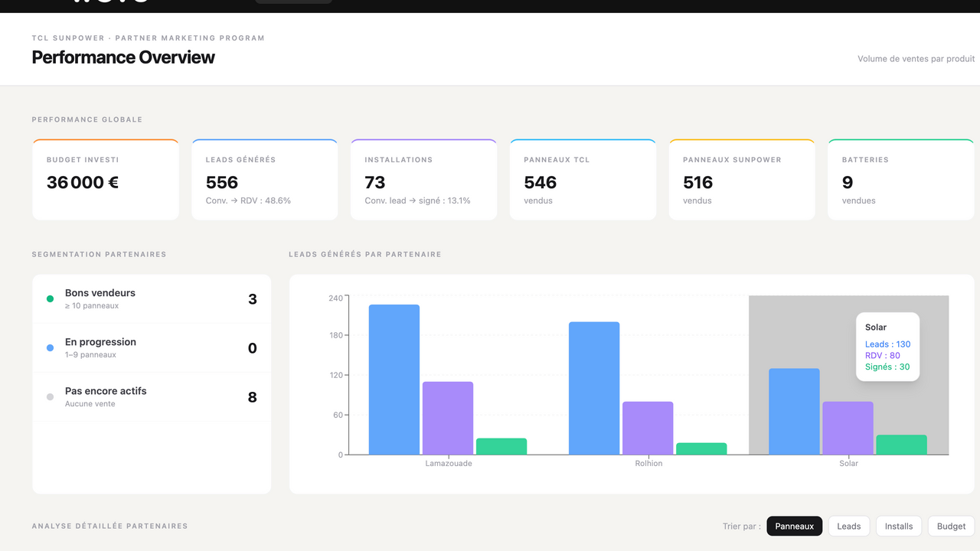Click the grey dot beside Pas encore actifs
Image resolution: width=980 pixels, height=551 pixels.
point(51,397)
